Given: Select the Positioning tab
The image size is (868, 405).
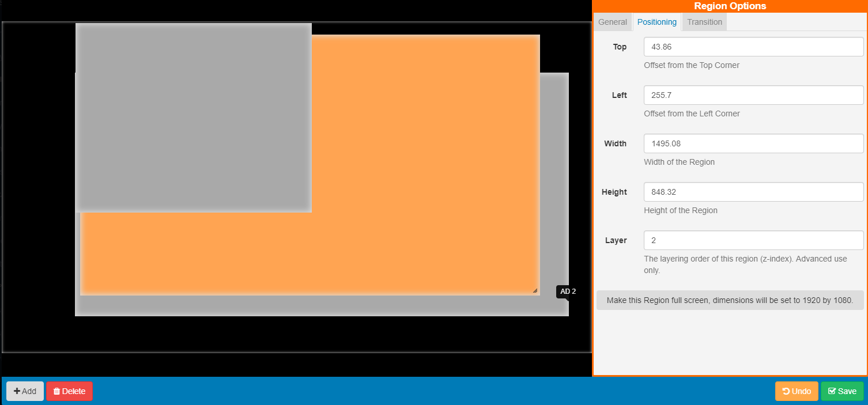Looking at the screenshot, I should pyautogui.click(x=656, y=22).
